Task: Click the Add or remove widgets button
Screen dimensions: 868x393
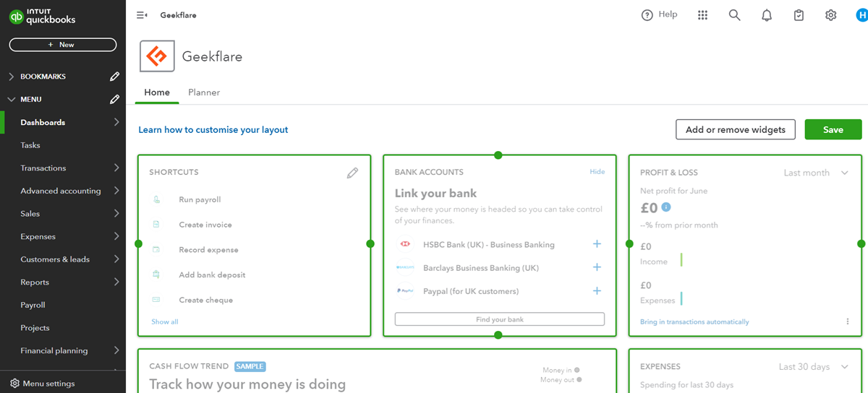Action: pyautogui.click(x=735, y=129)
